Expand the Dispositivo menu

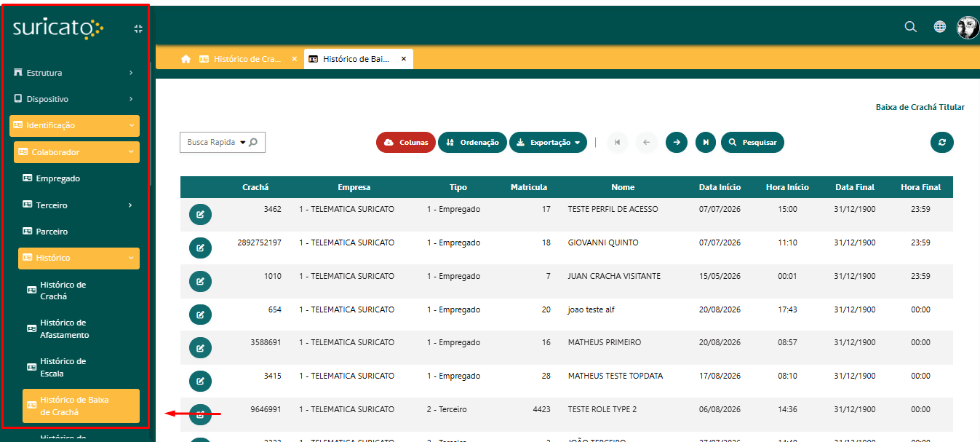click(x=74, y=99)
